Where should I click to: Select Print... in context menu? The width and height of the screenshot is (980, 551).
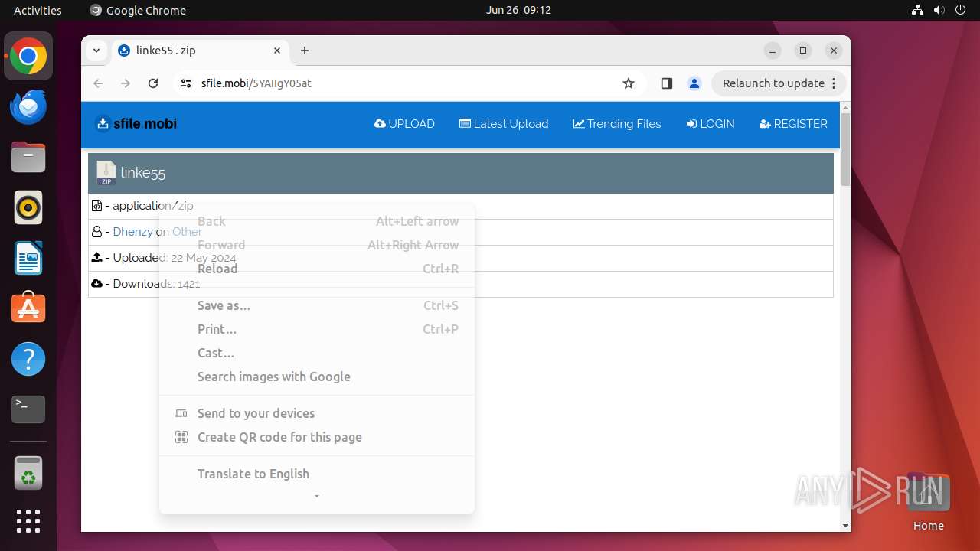point(317,329)
